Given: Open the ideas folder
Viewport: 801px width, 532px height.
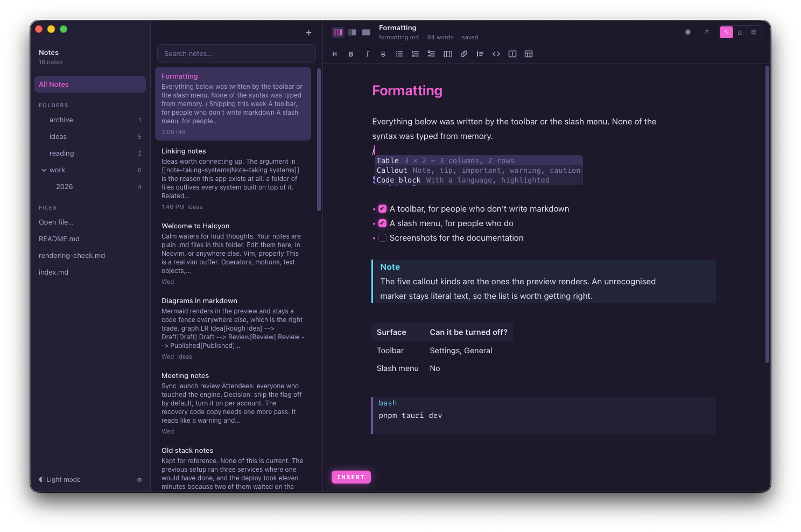Looking at the screenshot, I should (x=90, y=137).
